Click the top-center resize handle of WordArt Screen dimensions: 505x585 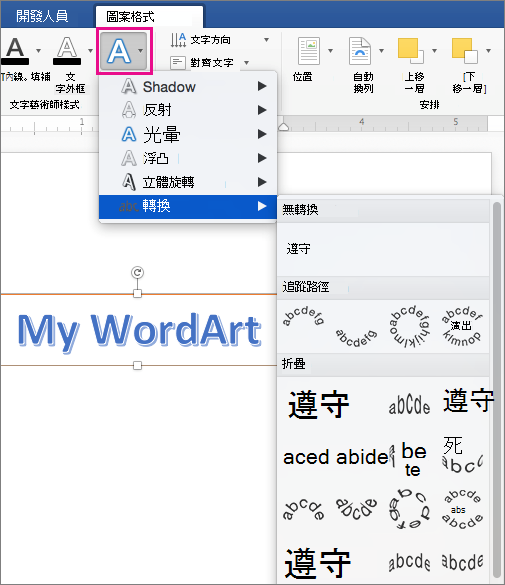point(137,294)
